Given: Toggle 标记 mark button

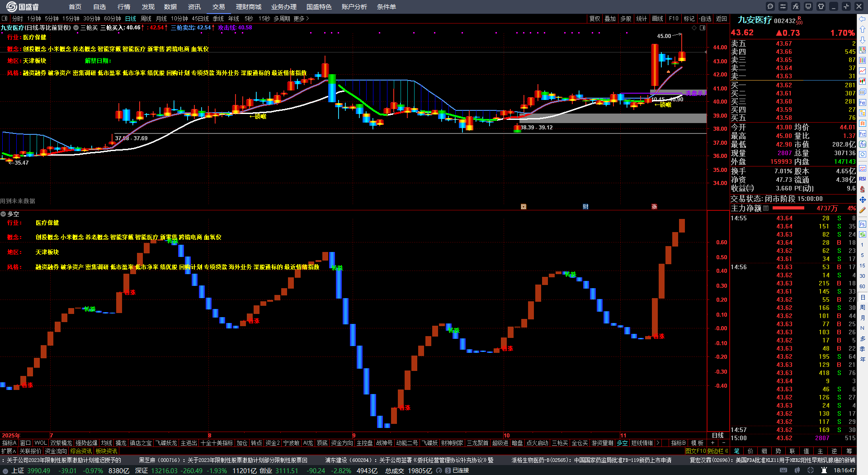Looking at the screenshot, I should tap(689, 19).
